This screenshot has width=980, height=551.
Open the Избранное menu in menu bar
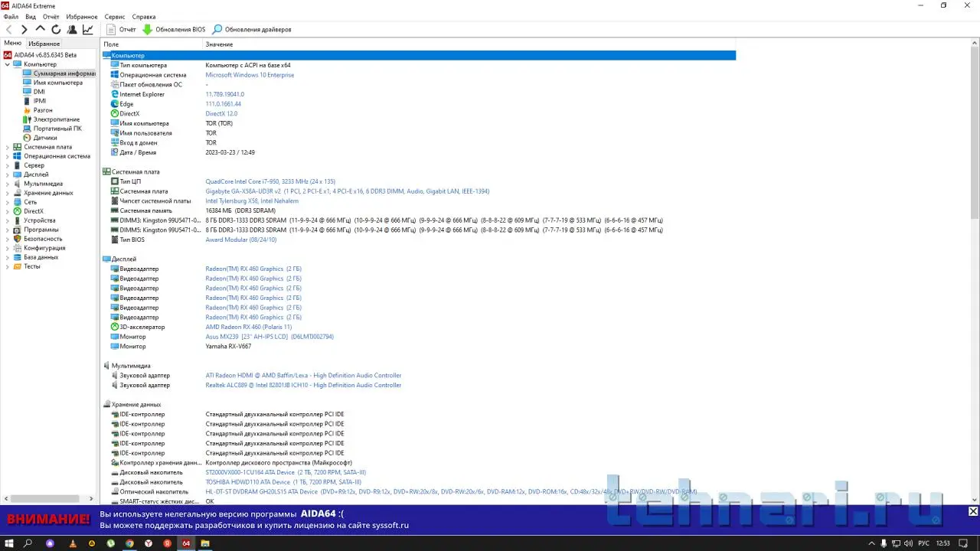pyautogui.click(x=82, y=17)
